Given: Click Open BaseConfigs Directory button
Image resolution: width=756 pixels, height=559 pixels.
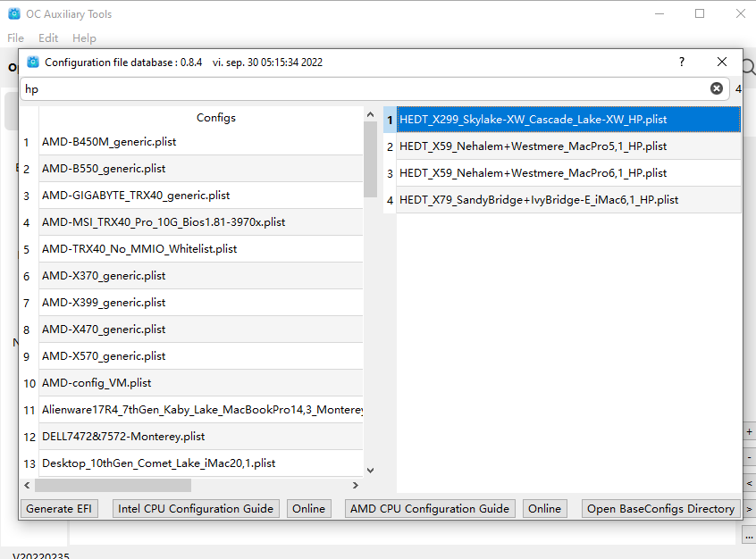Looking at the screenshot, I should (660, 509).
